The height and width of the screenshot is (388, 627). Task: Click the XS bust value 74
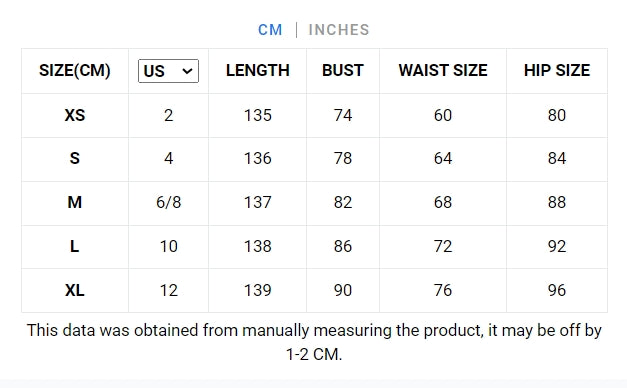343,115
